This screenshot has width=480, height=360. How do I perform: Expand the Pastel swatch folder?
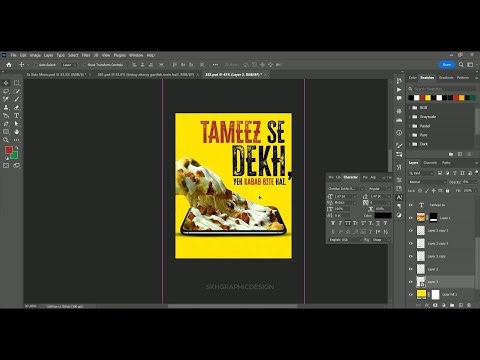[x=410, y=126]
